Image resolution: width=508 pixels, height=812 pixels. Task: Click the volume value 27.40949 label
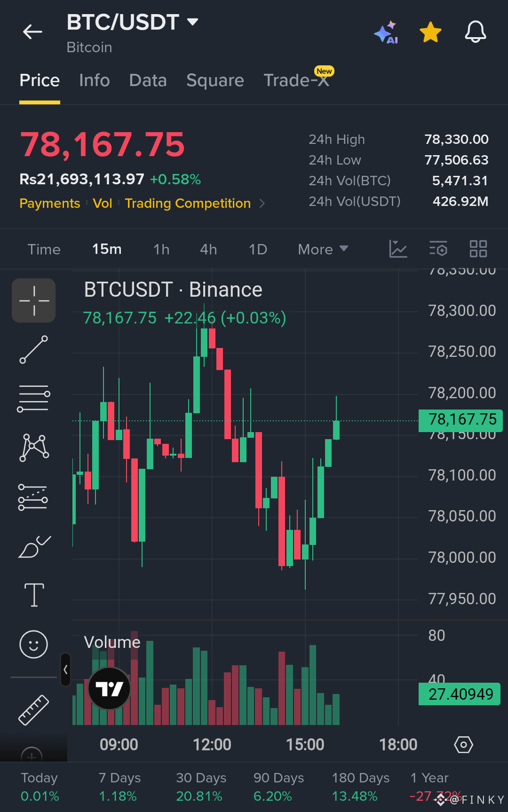tap(460, 694)
